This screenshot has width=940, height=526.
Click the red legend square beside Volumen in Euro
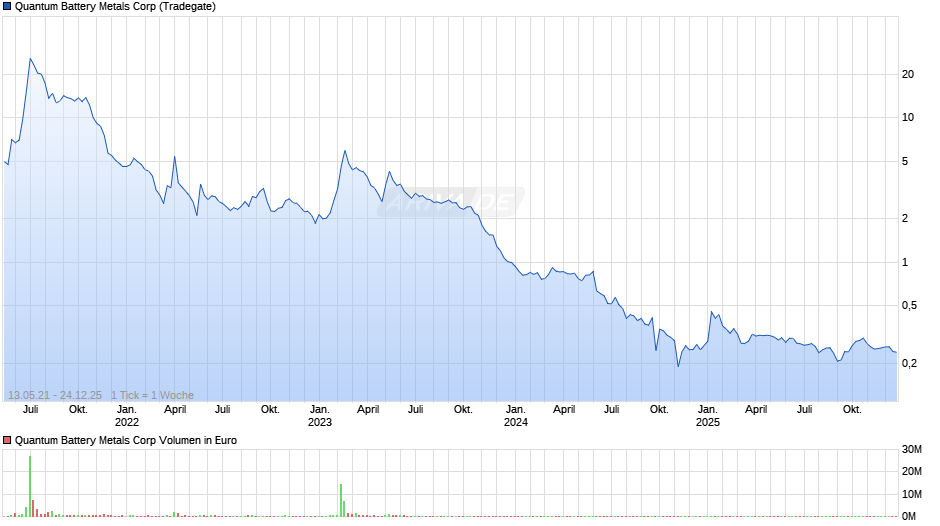(7, 440)
